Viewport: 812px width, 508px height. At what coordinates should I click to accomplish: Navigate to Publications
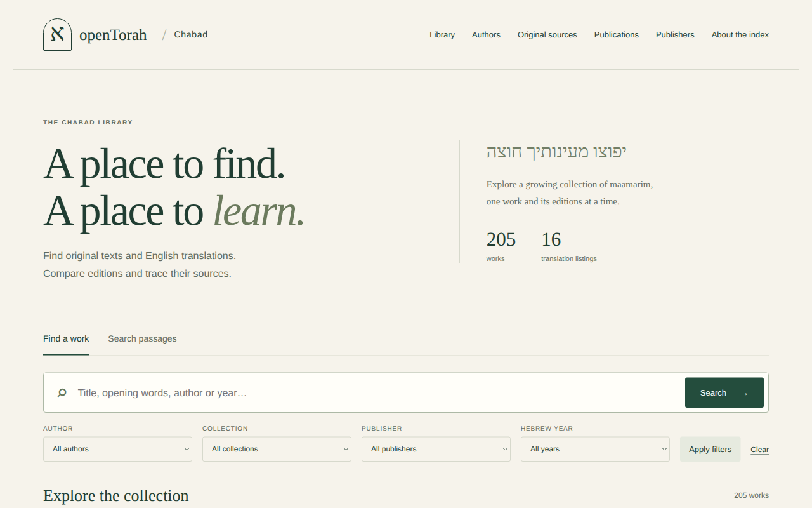click(x=617, y=35)
